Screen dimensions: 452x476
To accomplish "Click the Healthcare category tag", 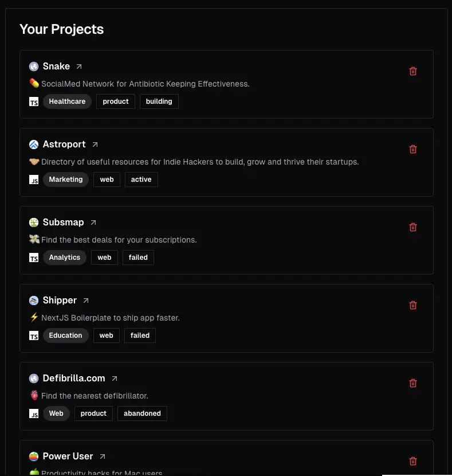I will click(67, 102).
